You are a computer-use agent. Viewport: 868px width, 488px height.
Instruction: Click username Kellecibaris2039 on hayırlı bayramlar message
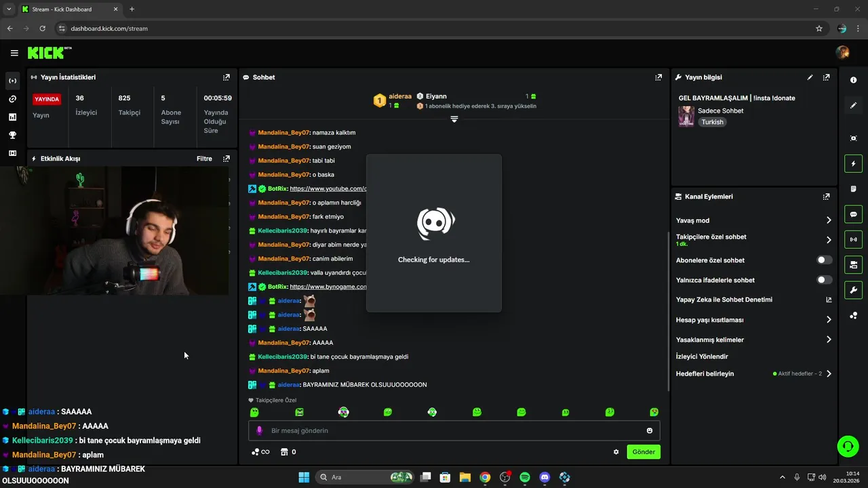coord(283,230)
